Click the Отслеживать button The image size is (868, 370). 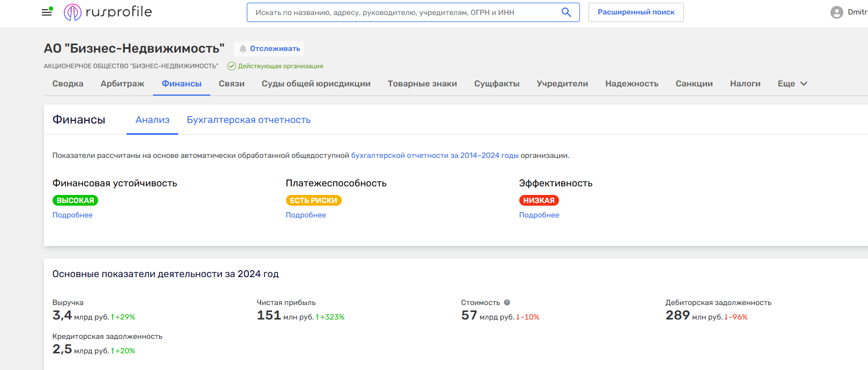tap(269, 49)
